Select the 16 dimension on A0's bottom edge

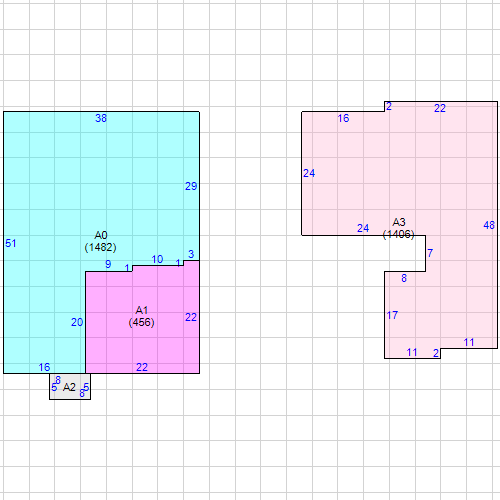(44, 367)
